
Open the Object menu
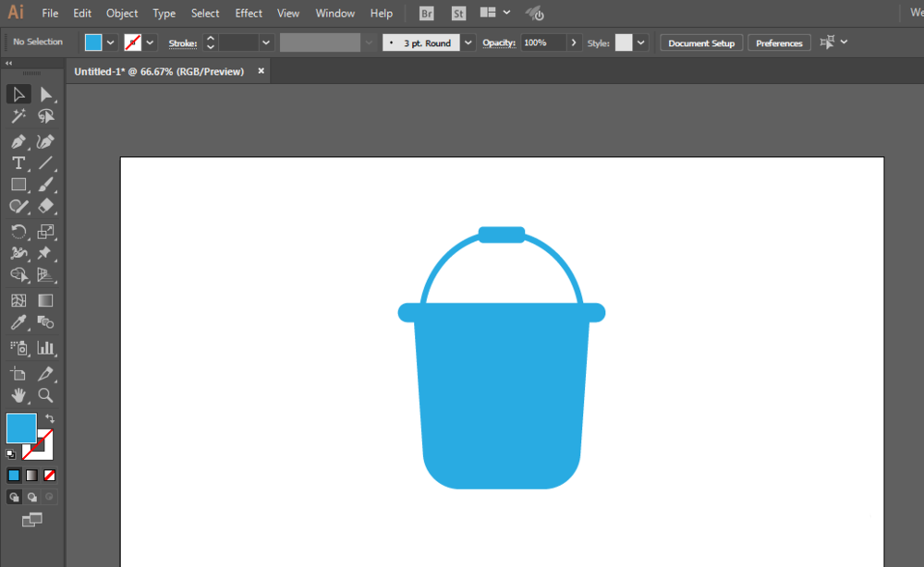click(x=122, y=14)
